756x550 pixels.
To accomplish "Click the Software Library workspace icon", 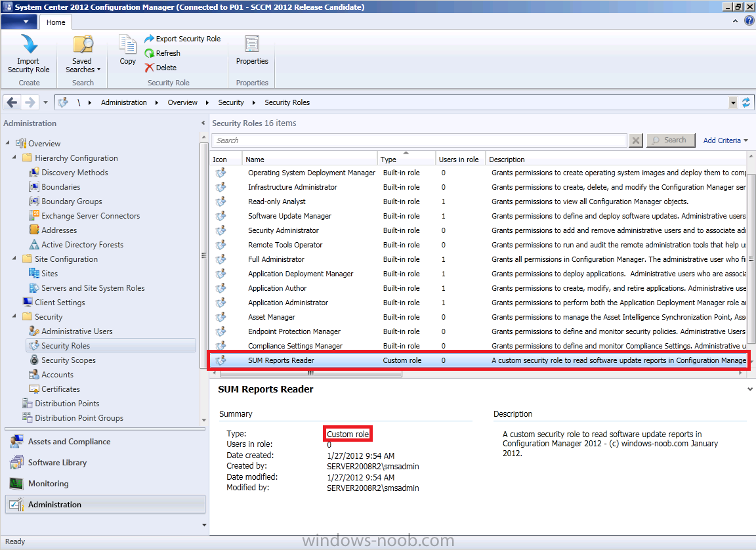I will (x=16, y=462).
